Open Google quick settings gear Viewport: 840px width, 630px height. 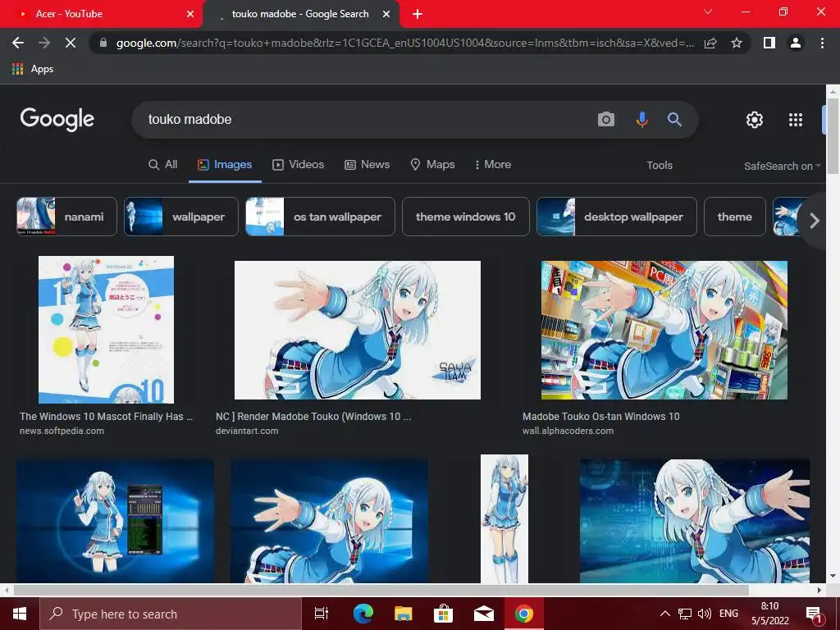755,120
